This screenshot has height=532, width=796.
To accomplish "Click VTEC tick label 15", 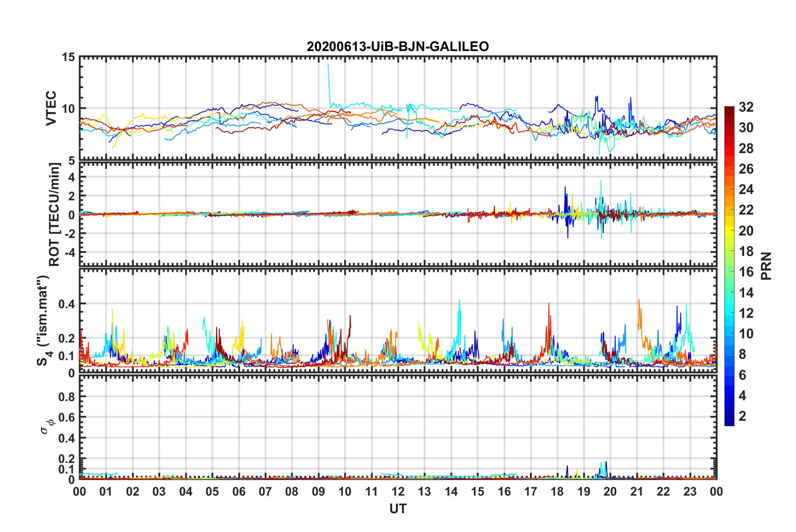I will pyautogui.click(x=68, y=57).
